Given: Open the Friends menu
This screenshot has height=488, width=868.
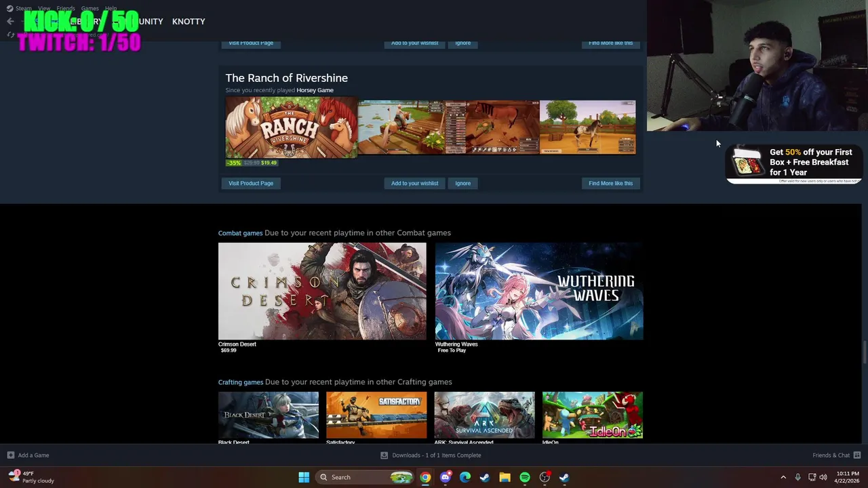Looking at the screenshot, I should point(66,9).
